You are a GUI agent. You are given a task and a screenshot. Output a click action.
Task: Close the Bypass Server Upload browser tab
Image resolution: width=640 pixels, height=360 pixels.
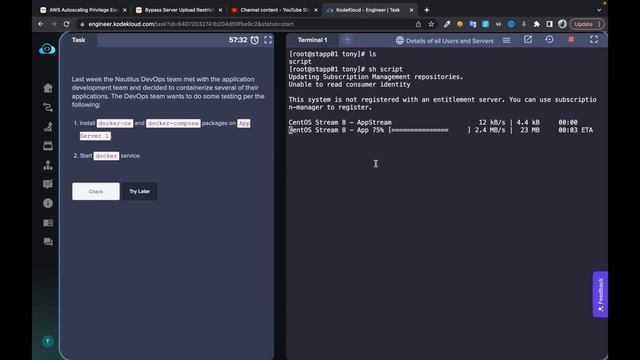tap(220, 10)
